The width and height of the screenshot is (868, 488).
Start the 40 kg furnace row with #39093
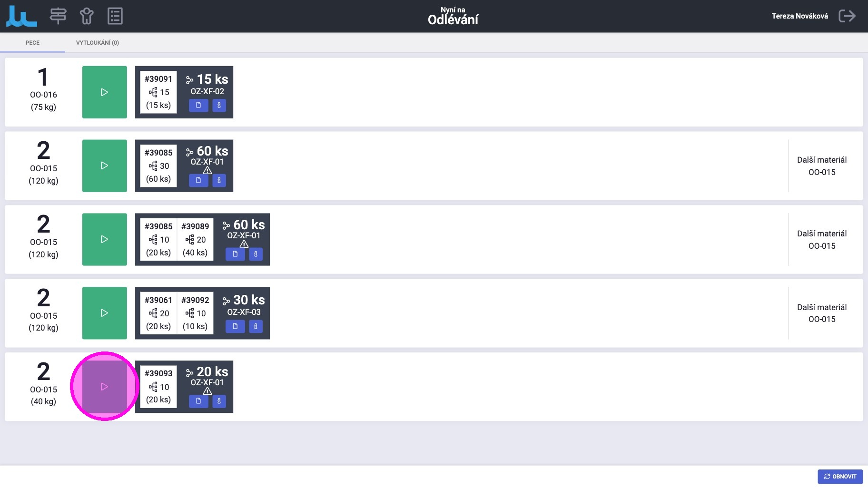tap(105, 387)
